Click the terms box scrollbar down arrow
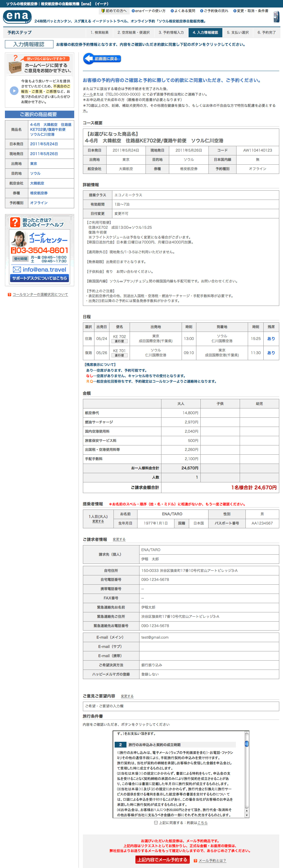This screenshot has height=868, width=283. click(x=247, y=815)
